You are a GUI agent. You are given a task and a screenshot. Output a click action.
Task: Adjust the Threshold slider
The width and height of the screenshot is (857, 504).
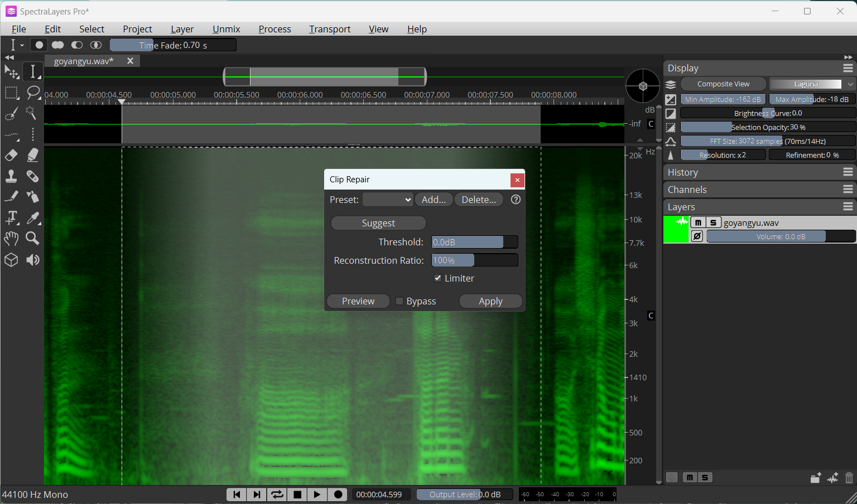tap(475, 242)
